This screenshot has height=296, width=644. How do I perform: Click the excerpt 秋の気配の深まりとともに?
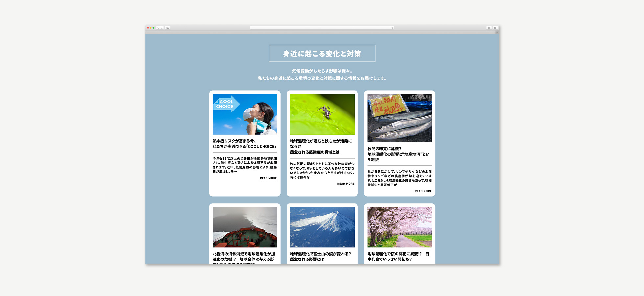322,170
